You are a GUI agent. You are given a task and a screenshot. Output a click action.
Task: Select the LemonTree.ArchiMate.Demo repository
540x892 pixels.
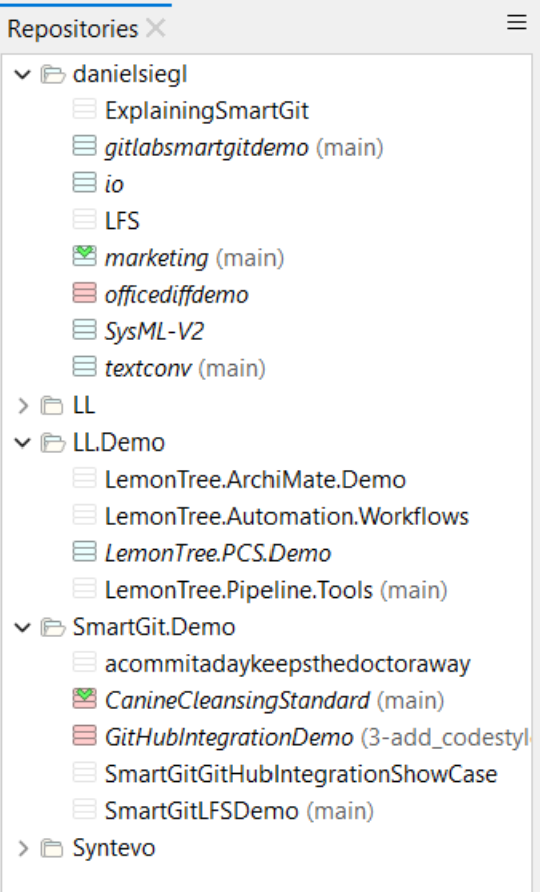point(255,479)
